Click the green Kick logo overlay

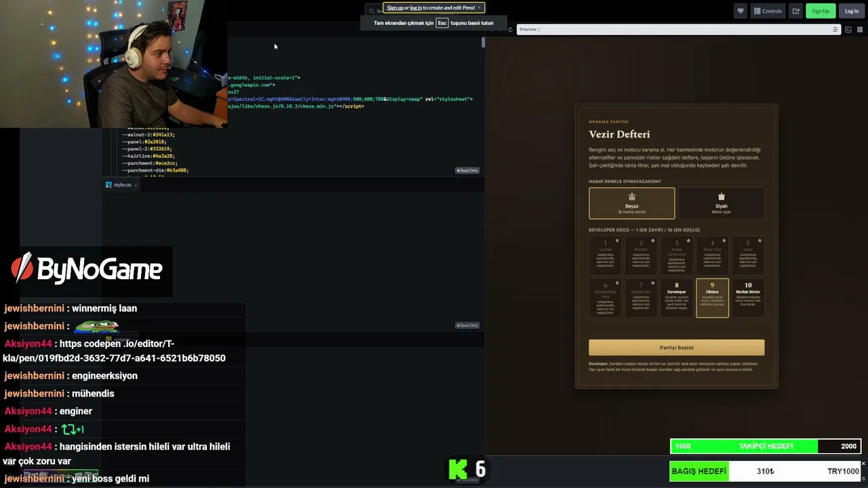pos(458,469)
